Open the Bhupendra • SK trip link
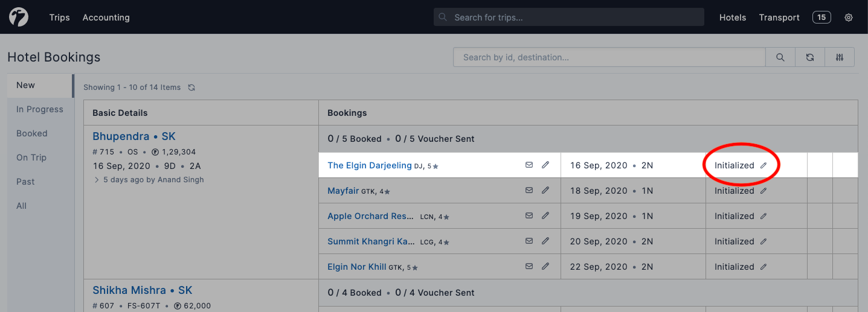This screenshot has height=312, width=868. 134,136
